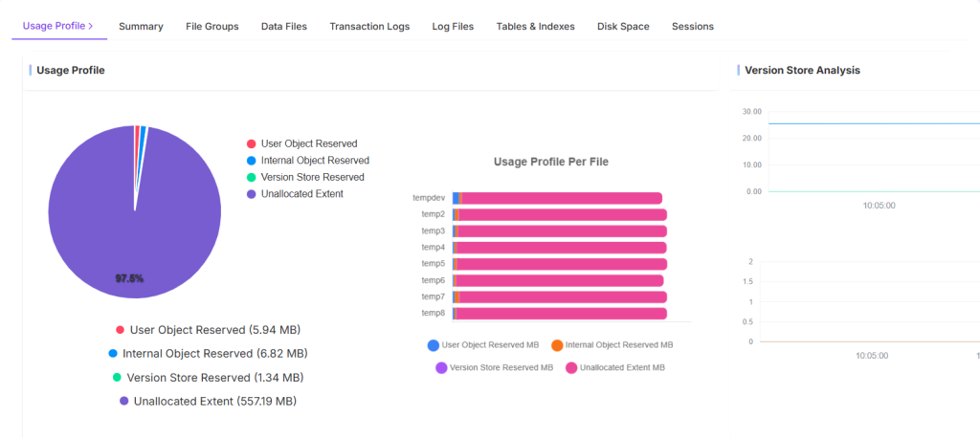Toggle Unallocated Extent purple legend dot

251,194
